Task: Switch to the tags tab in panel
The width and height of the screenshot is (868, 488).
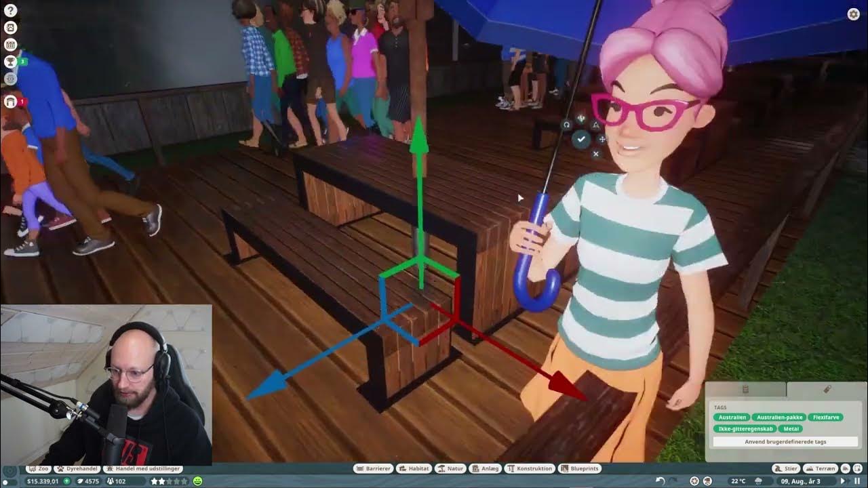Action: click(827, 390)
